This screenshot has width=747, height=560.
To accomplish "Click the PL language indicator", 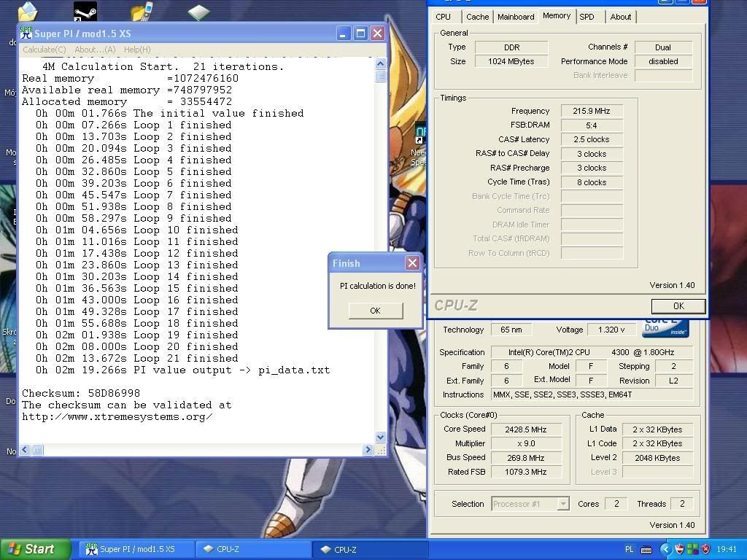I will [630, 549].
